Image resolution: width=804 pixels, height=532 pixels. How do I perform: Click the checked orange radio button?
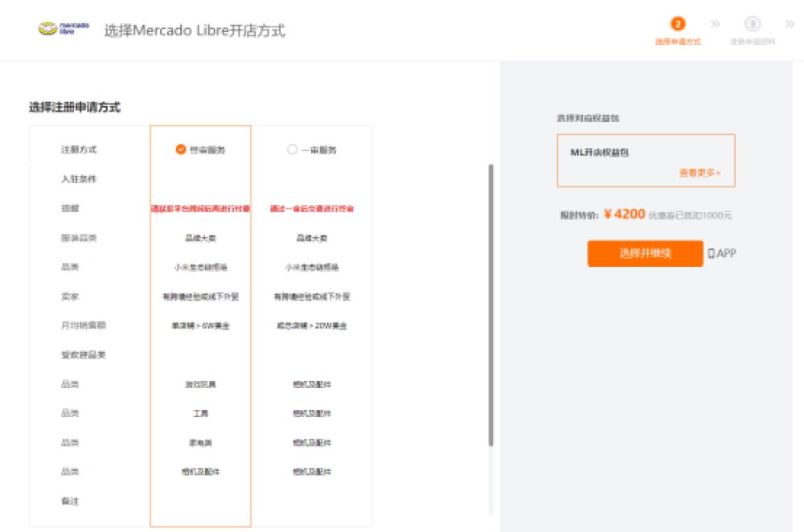180,149
